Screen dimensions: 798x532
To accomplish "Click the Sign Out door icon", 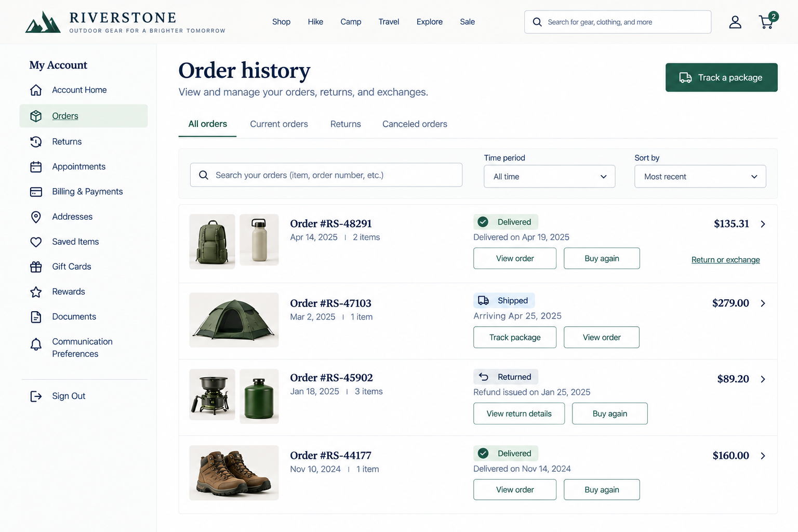I will [36, 396].
